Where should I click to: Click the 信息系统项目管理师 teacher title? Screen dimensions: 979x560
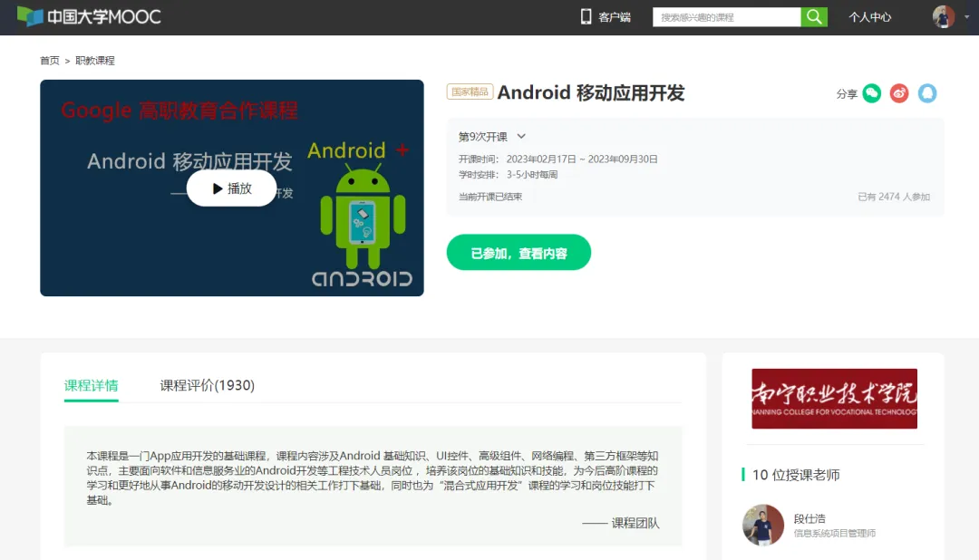click(x=835, y=533)
